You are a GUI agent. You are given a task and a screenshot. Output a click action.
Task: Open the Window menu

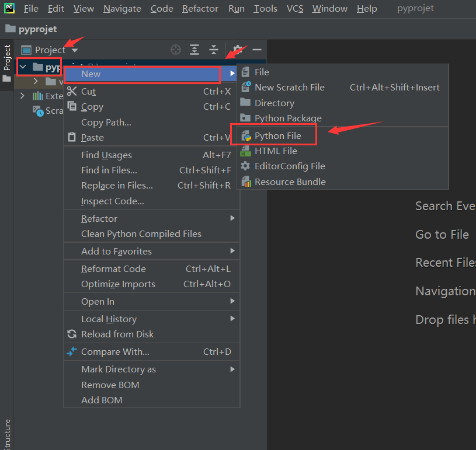coord(329,9)
